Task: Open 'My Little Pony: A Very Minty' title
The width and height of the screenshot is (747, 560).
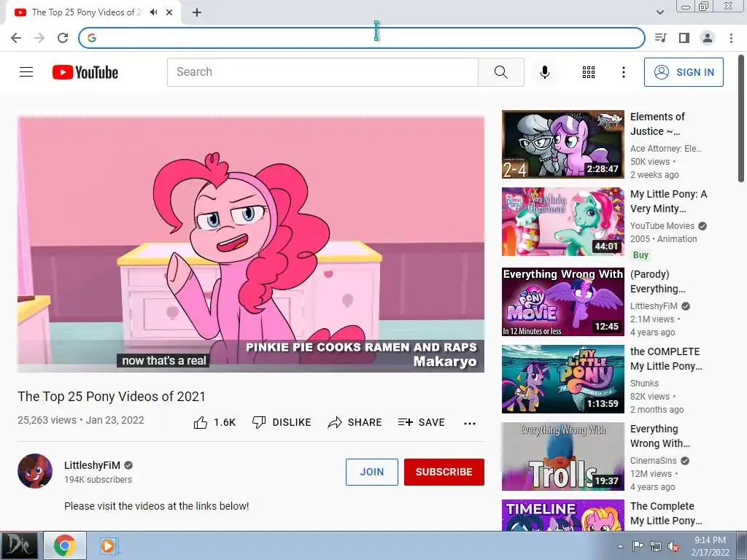Action: [668, 201]
